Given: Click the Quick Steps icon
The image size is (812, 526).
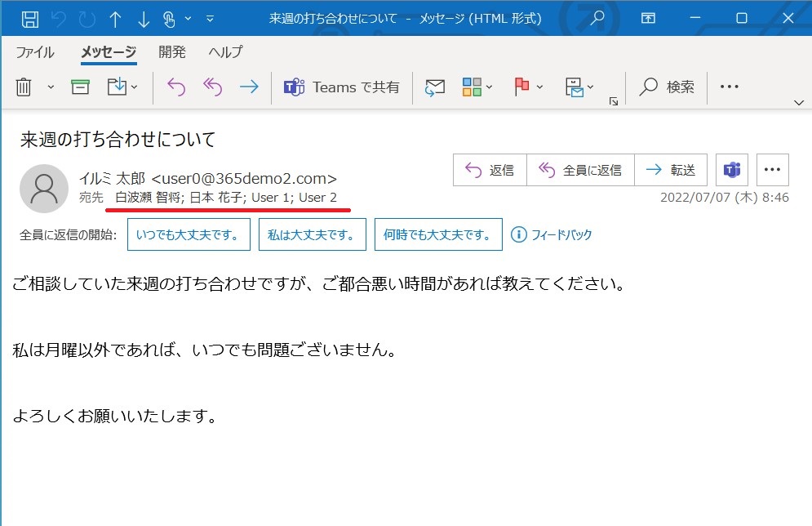Looking at the screenshot, I should click(x=575, y=87).
